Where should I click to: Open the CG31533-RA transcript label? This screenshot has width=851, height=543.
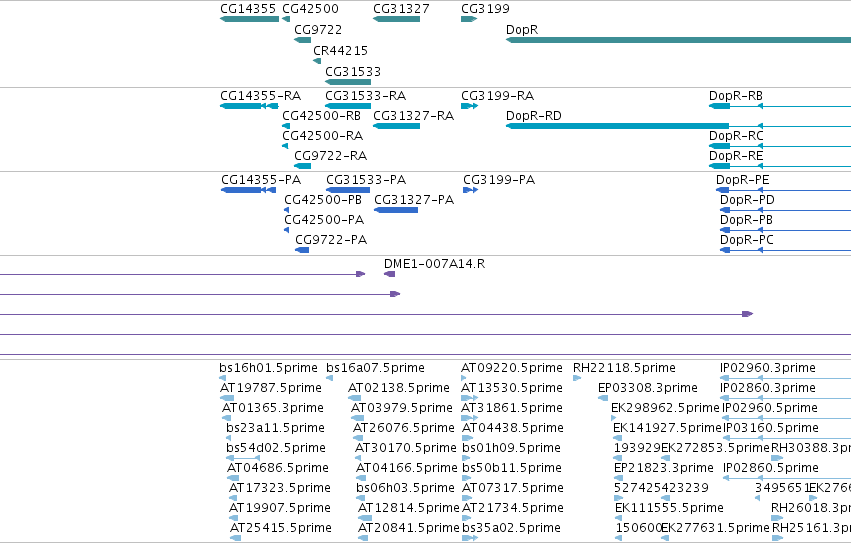click(365, 96)
